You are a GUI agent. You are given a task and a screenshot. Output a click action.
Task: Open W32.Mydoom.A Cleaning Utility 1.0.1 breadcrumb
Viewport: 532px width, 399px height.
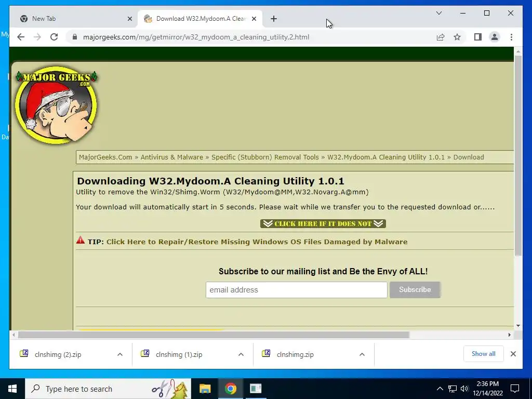pyautogui.click(x=386, y=157)
